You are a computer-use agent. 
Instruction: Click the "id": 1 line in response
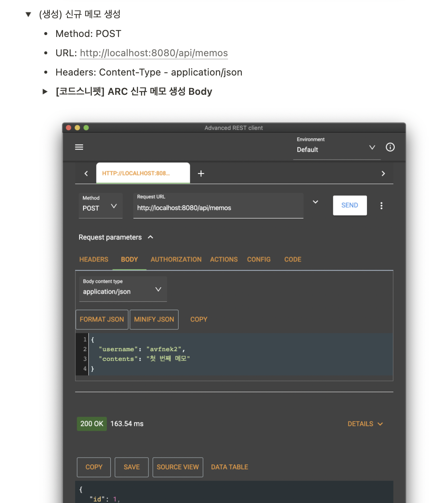click(104, 499)
